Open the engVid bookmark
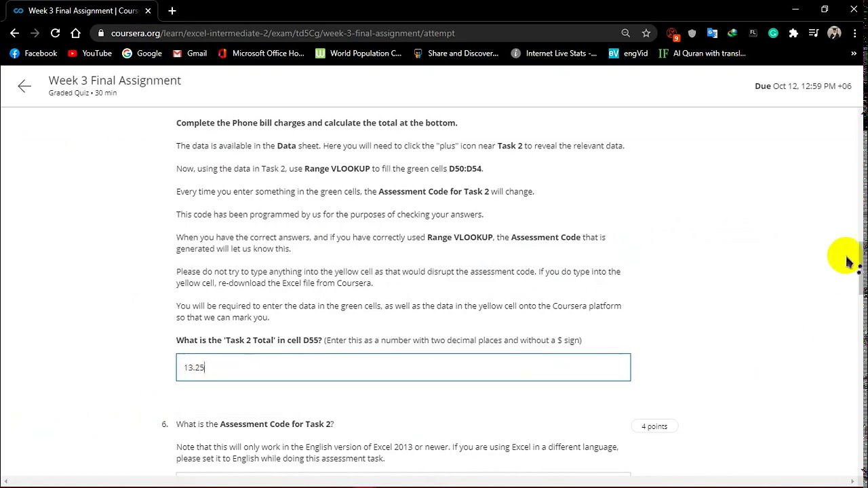 (628, 53)
